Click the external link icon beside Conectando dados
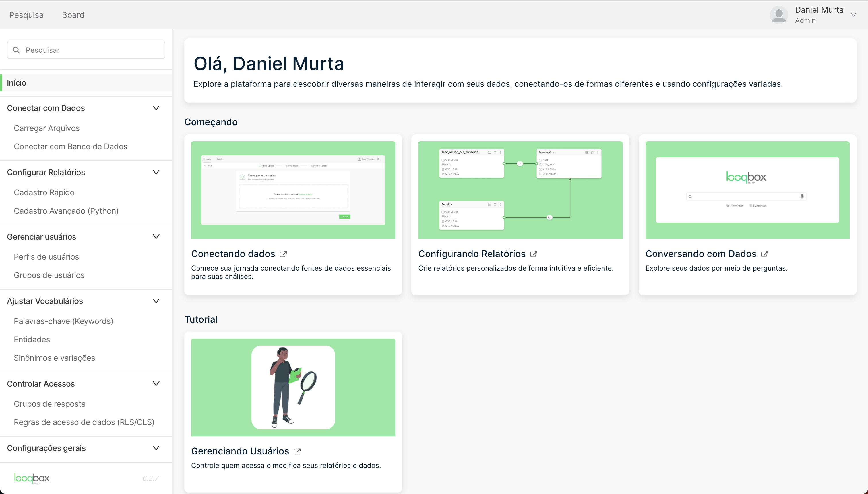Screen dimensions: 868x494 click(283, 254)
